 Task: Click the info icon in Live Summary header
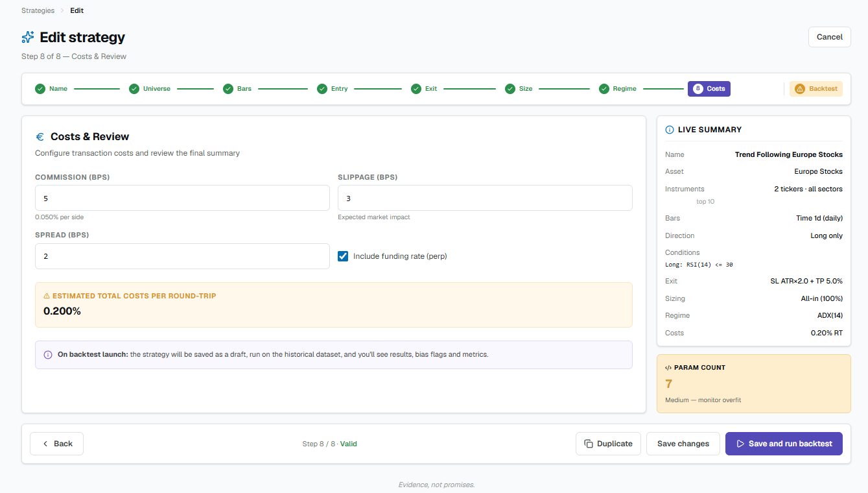point(670,130)
